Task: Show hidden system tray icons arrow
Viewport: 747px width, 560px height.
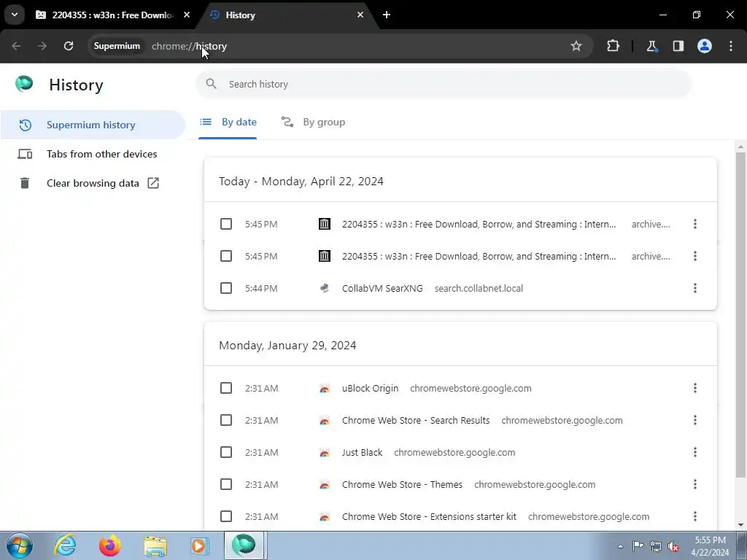Action: (x=620, y=546)
